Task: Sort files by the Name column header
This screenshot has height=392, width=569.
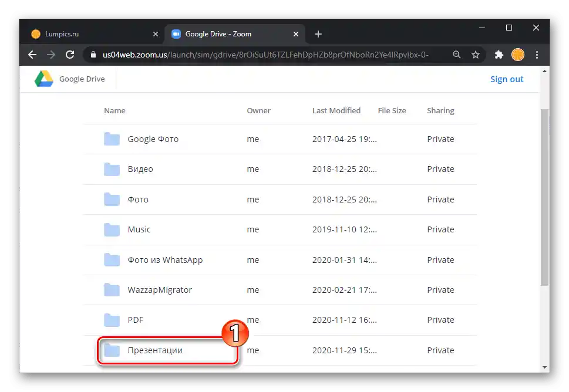Action: 115,110
